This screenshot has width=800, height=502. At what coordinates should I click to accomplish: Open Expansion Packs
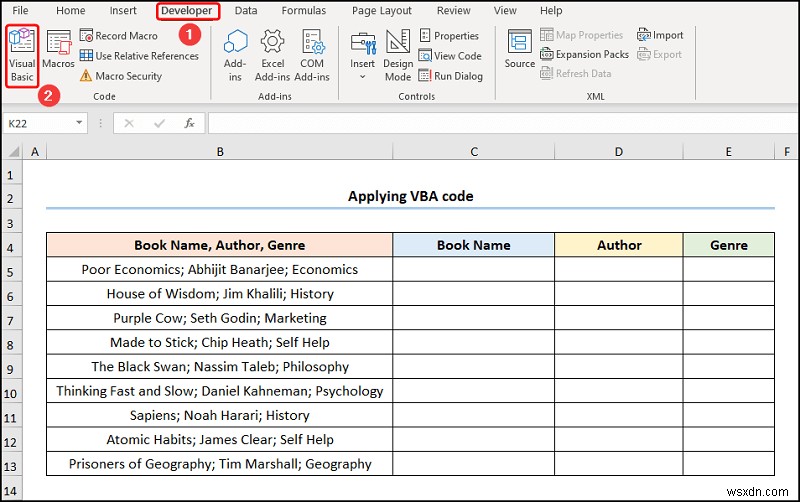[x=585, y=54]
